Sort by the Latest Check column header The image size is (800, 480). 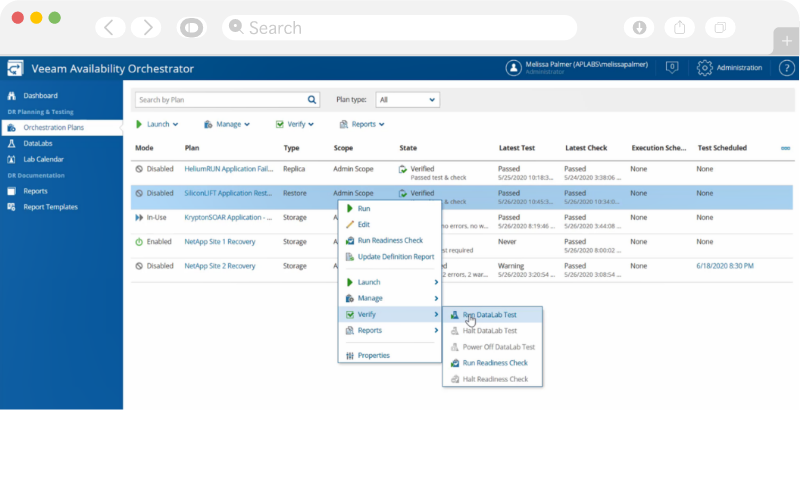pos(586,148)
